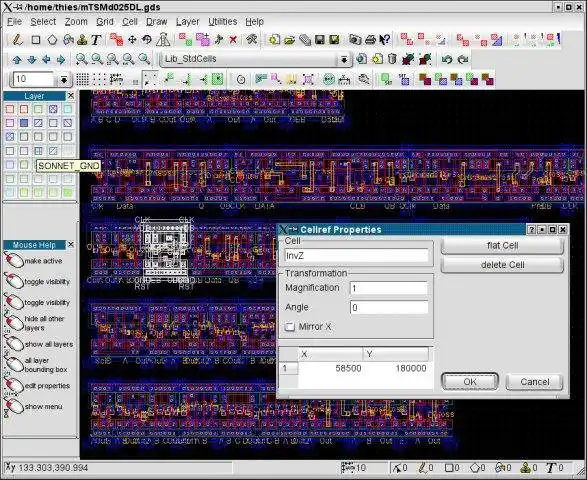Select the first red layer swatch
Screen dimensions: 587x480
click(10, 109)
